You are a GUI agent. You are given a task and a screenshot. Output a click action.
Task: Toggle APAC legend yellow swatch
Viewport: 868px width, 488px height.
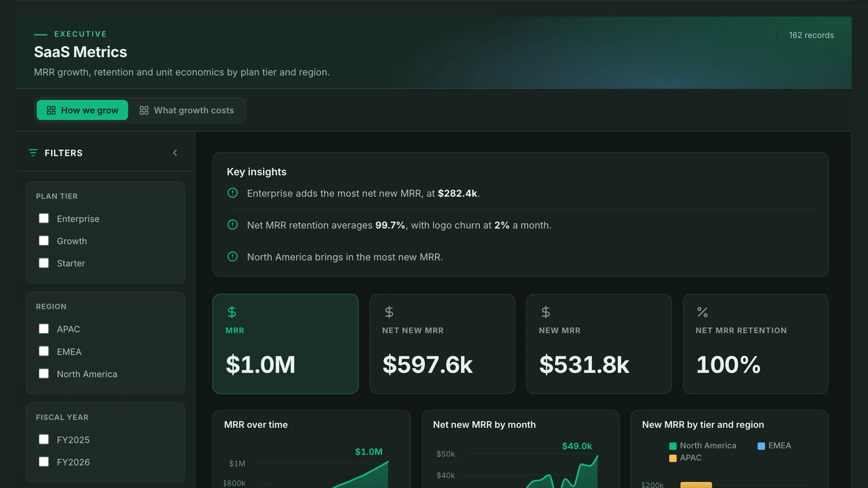point(673,458)
